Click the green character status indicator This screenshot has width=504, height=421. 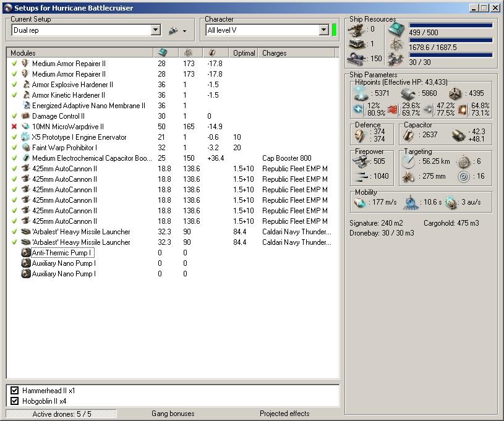[x=335, y=30]
